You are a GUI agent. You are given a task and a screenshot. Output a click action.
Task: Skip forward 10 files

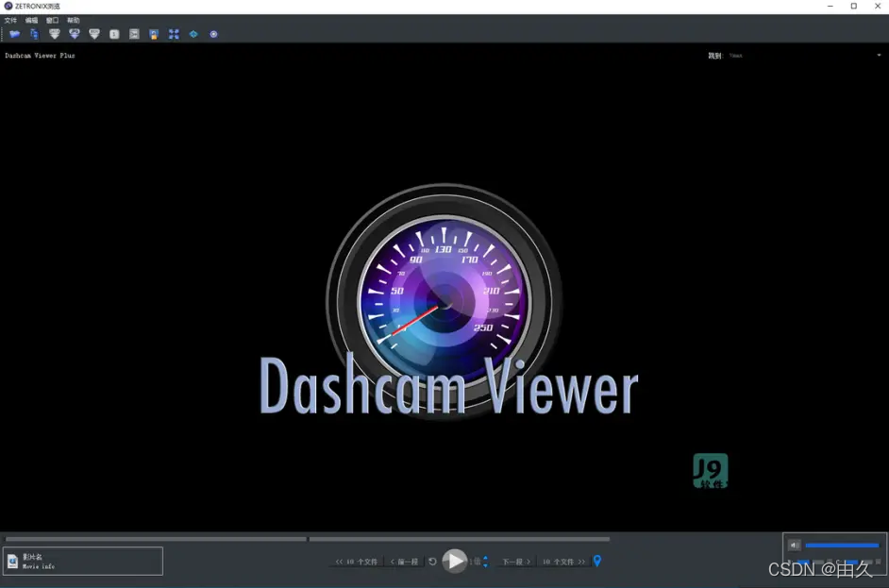[563, 562]
